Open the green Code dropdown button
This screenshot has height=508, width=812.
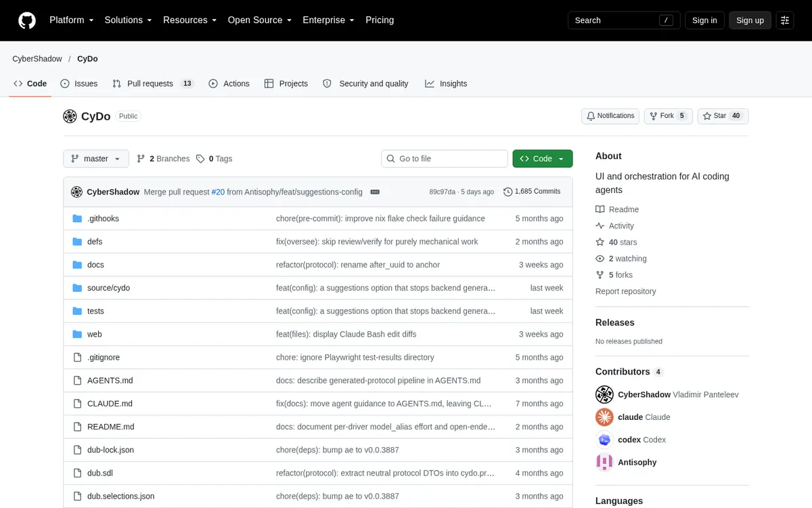point(543,158)
